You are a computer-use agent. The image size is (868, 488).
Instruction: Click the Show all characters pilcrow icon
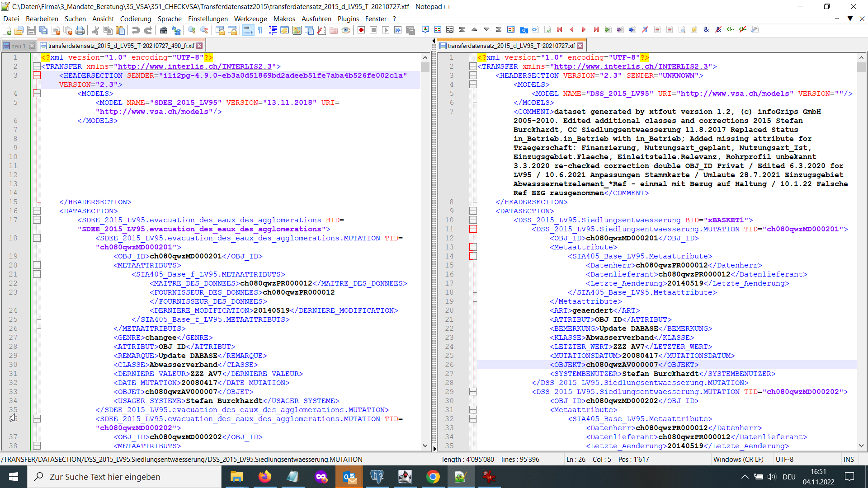pos(260,30)
